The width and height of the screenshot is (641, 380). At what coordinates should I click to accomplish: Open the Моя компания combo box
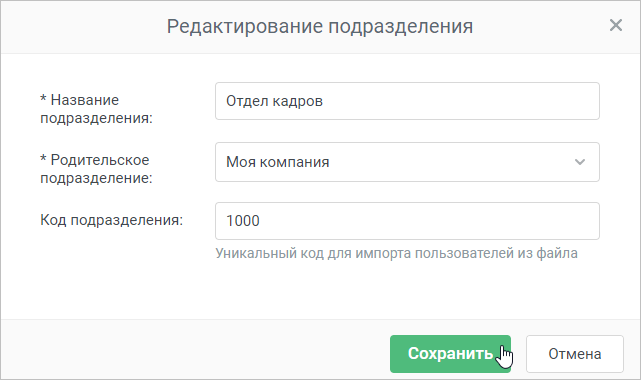pos(407,162)
